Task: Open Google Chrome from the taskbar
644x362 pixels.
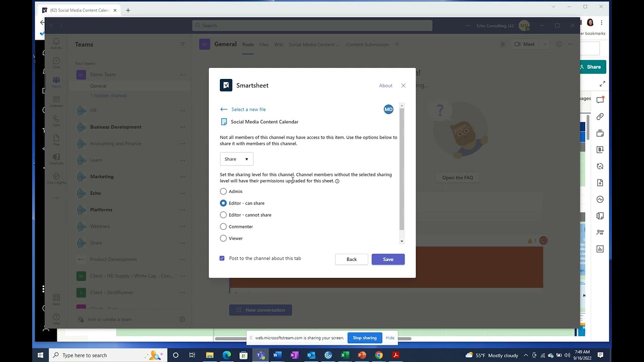Action: click(x=379, y=355)
